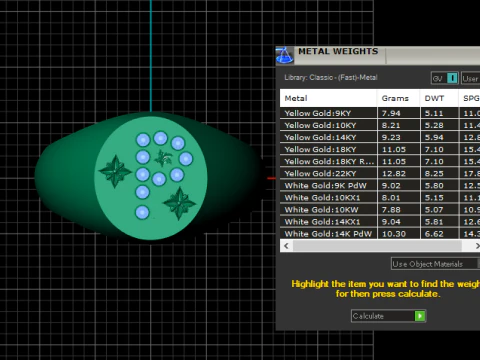Image resolution: width=480 pixels, height=360 pixels.
Task: Select the Yellow Gold:18KY row
Action: pos(380,149)
